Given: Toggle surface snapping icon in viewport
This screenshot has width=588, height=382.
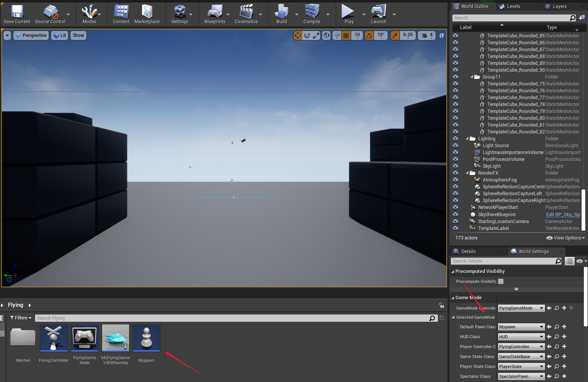Looking at the screenshot, I should tap(337, 35).
